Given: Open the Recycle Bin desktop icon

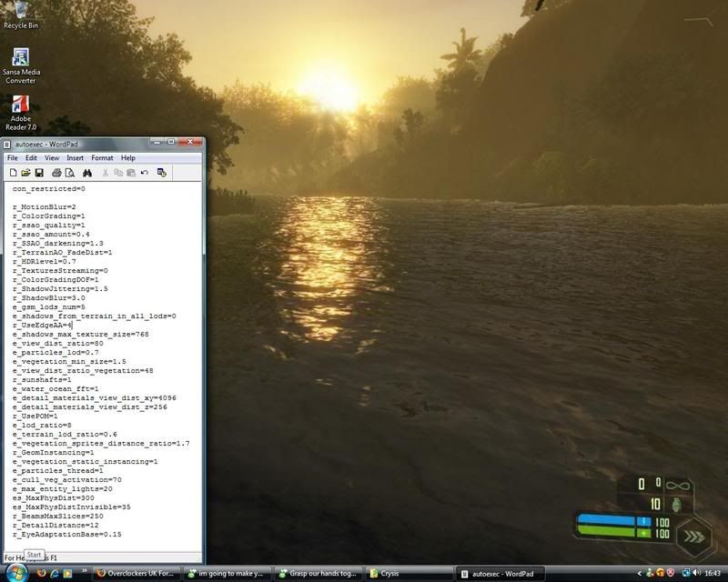Looking at the screenshot, I should pos(21,15).
